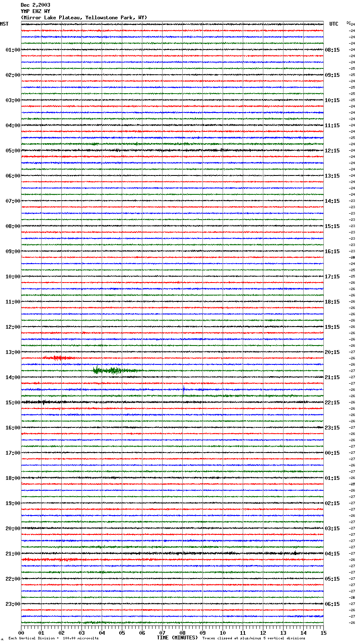Click the 04:00 MST time label
The width and height of the screenshot is (357, 644).
click(13, 126)
